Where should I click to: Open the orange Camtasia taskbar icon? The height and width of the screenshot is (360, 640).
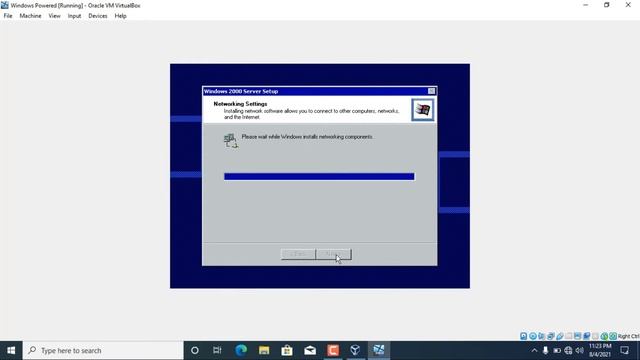pos(333,350)
